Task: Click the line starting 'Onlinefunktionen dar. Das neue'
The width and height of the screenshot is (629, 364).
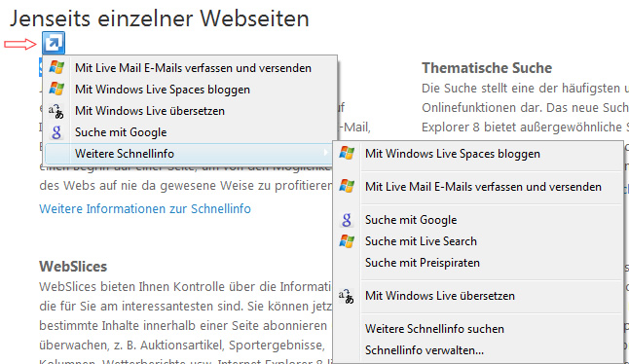Action: 525,107
